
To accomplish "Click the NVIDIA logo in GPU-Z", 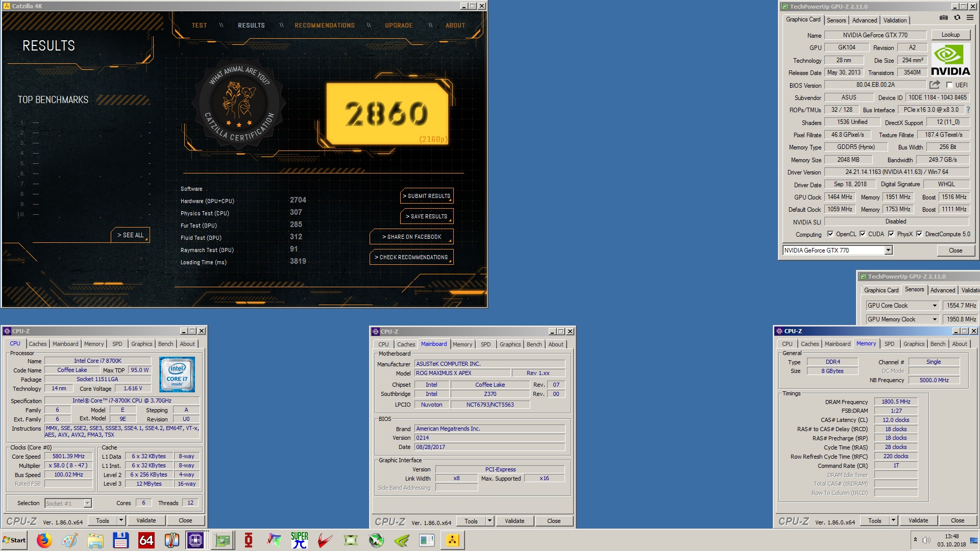I will coord(950,60).
